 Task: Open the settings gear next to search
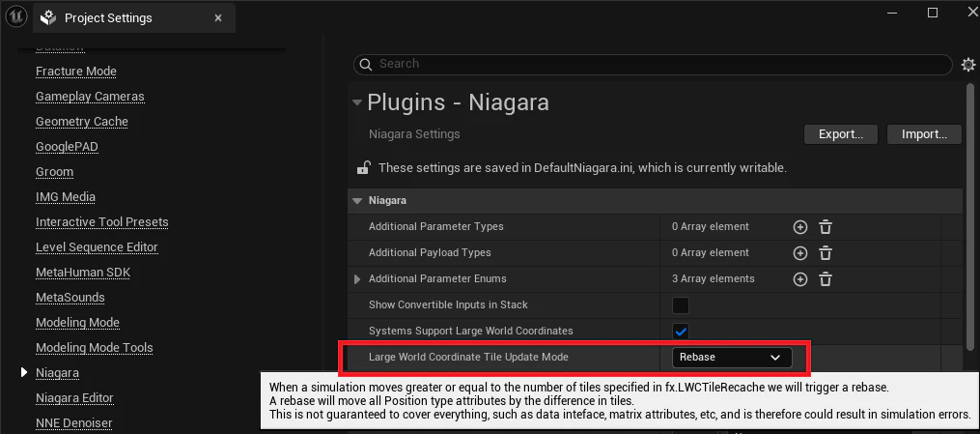(968, 64)
